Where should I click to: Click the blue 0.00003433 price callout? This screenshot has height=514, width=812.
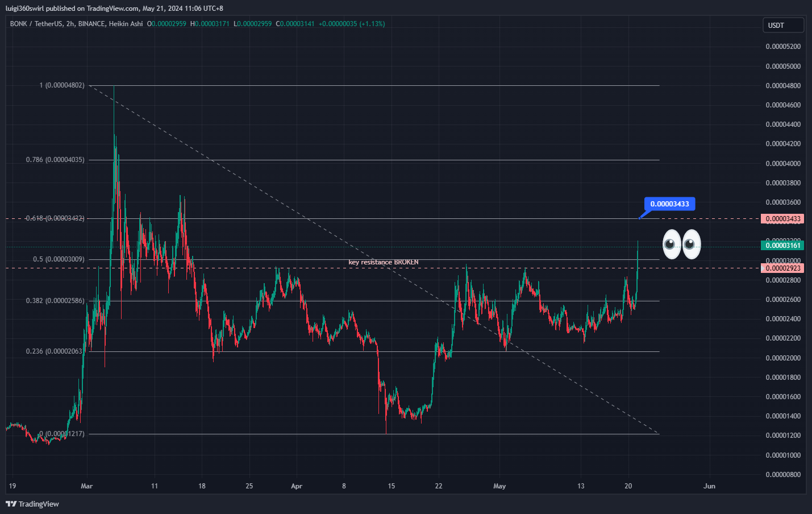(669, 204)
